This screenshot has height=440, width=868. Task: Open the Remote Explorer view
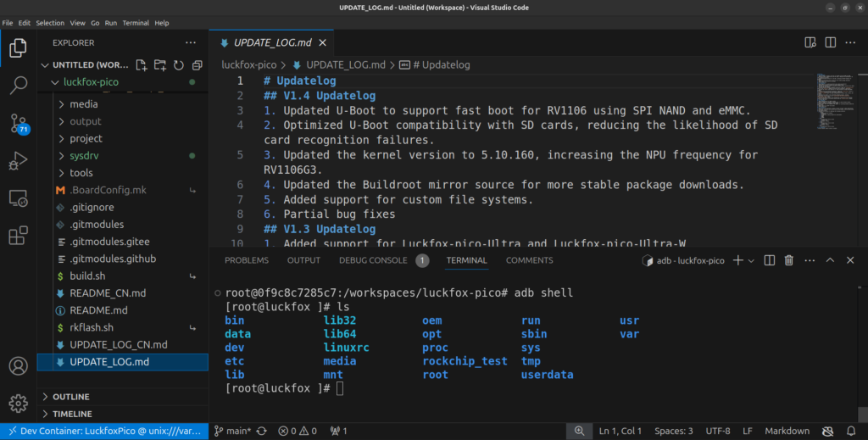(18, 198)
